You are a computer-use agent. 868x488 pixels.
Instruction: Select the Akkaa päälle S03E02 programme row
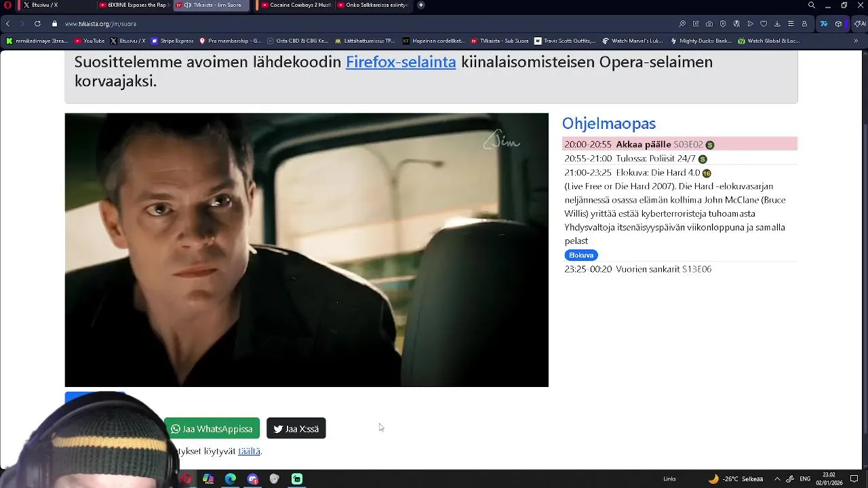[679, 144]
